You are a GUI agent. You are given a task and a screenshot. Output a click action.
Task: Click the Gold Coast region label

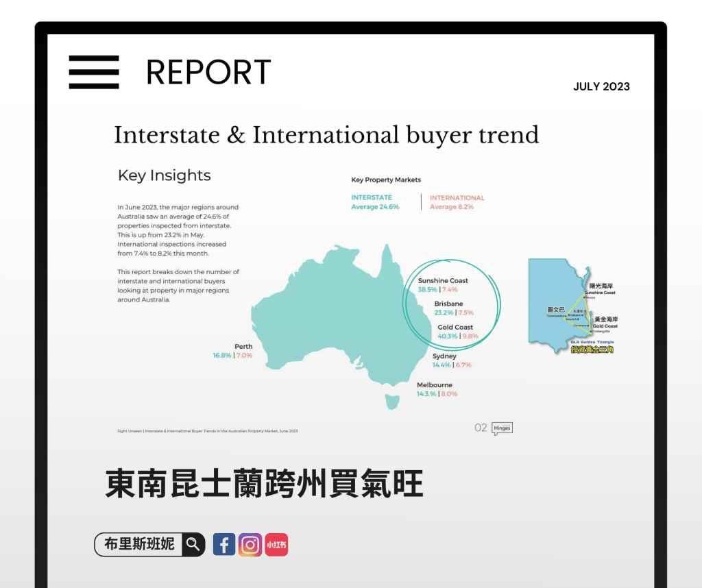click(455, 328)
